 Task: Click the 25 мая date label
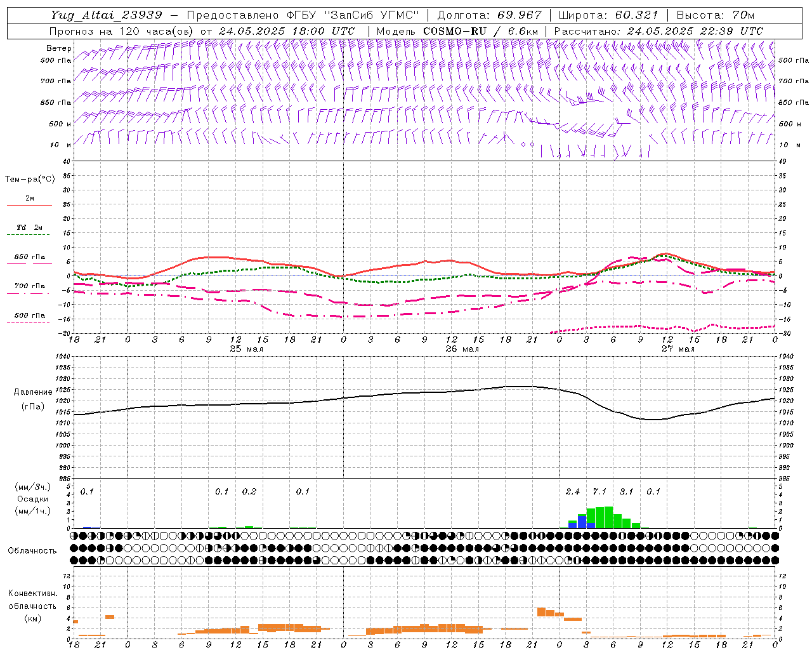coord(247,349)
